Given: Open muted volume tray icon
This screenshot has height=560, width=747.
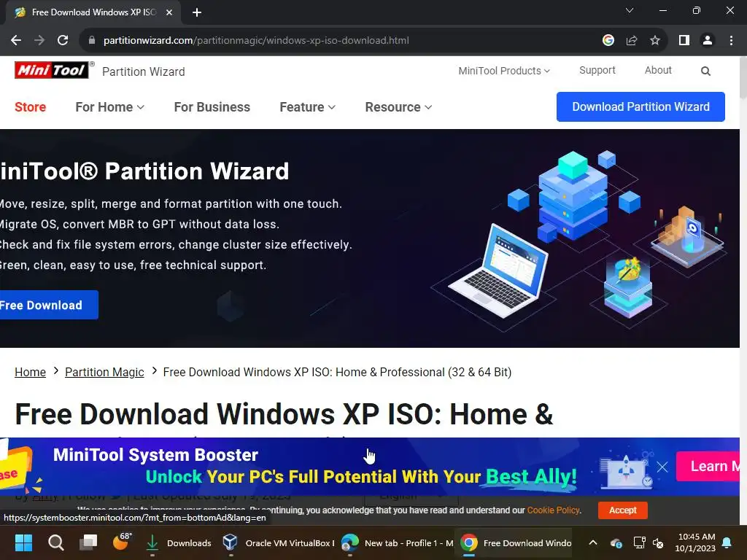Looking at the screenshot, I should point(658,542).
